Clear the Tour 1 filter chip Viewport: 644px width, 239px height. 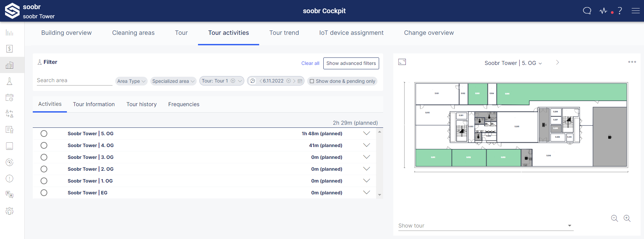coord(233,81)
